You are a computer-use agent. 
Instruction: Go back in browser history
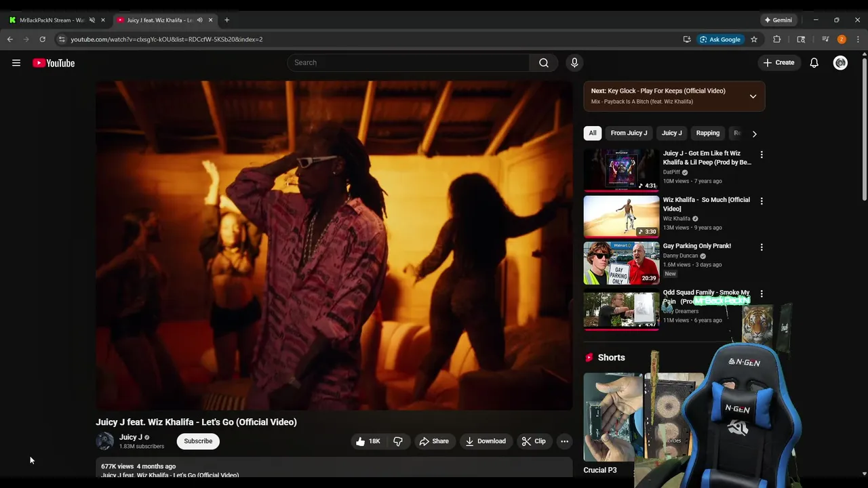point(10,39)
